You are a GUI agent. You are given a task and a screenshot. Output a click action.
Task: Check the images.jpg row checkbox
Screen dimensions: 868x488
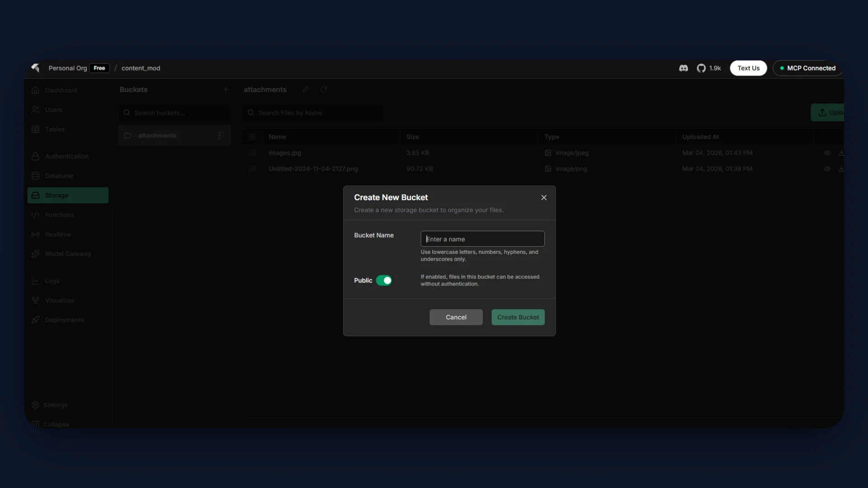[252, 153]
